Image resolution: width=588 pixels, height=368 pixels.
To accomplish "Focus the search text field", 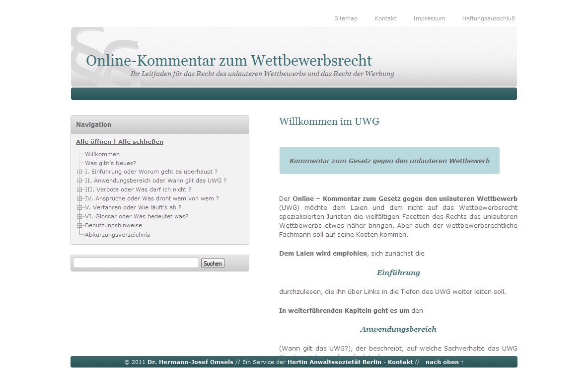I will click(136, 263).
